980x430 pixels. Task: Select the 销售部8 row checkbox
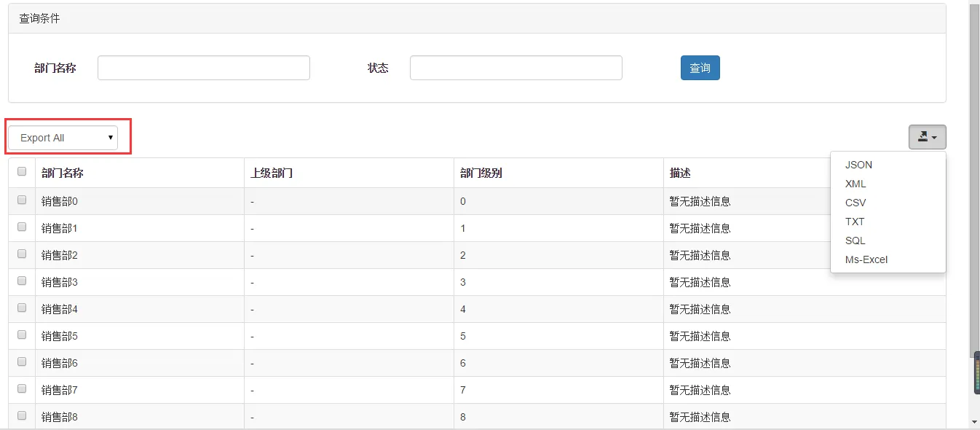click(x=22, y=416)
